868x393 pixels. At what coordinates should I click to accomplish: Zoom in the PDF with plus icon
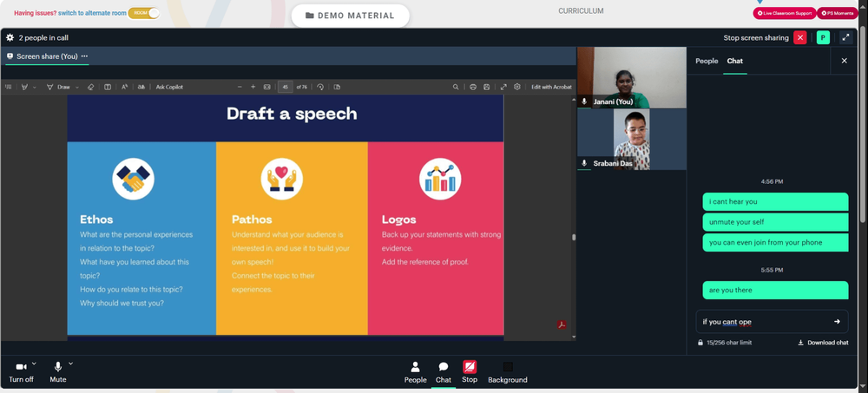point(253,87)
